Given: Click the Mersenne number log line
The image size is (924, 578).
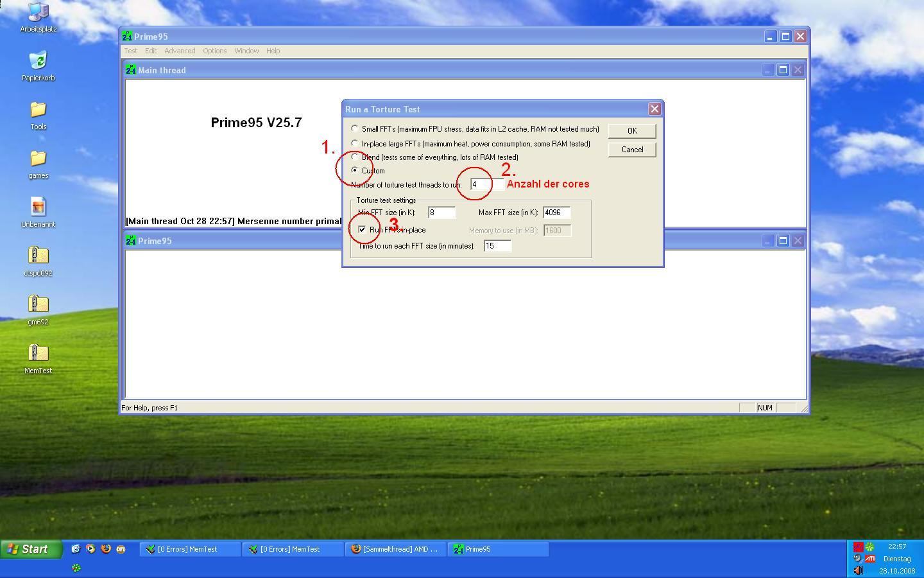Looking at the screenshot, I should tap(234, 222).
